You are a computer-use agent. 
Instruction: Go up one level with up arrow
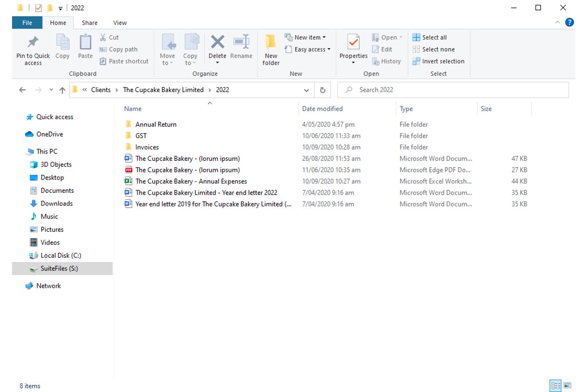point(62,90)
